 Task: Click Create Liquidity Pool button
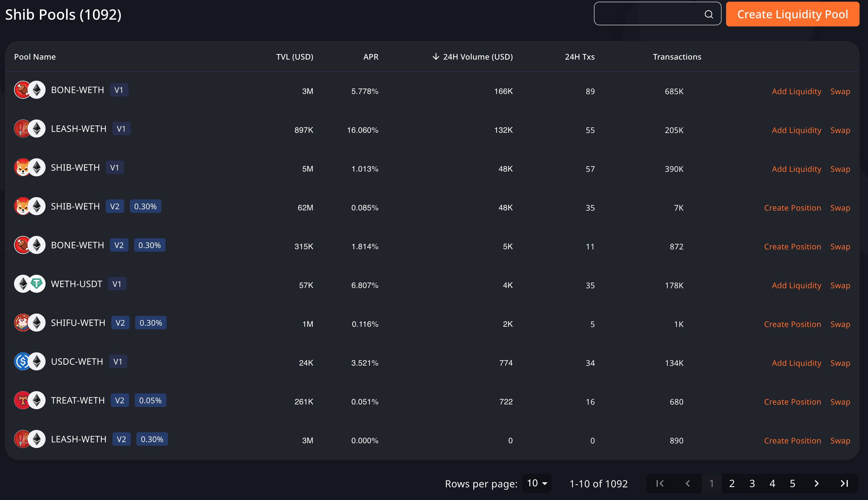tap(792, 14)
